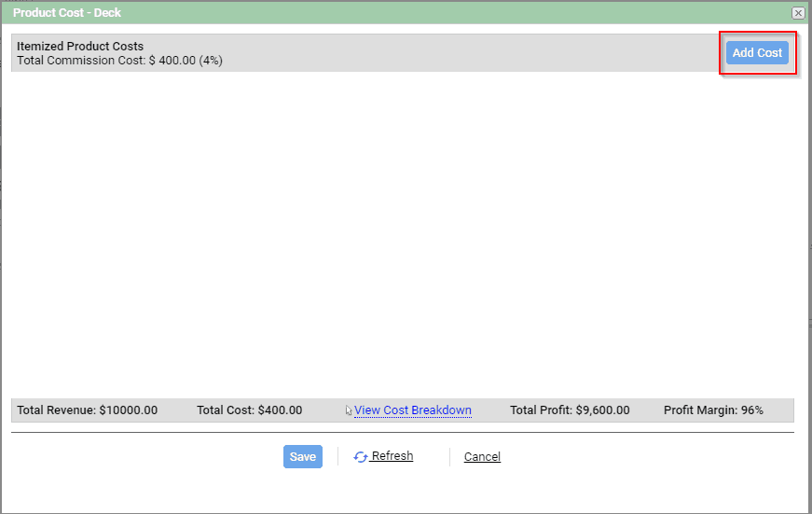Select the Itemized Product Costs heading
The width and height of the screenshot is (812, 514).
80,46
